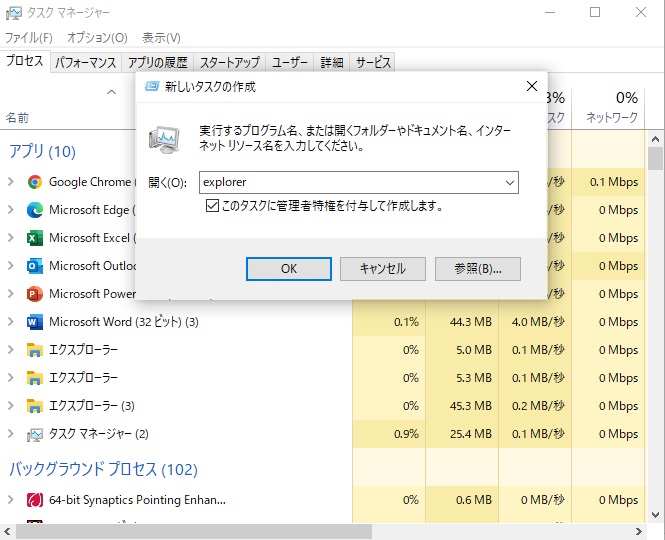Select the Microsoft Word (32 ビット) (3) row
The height and width of the screenshot is (540, 665).
[x=322, y=322]
